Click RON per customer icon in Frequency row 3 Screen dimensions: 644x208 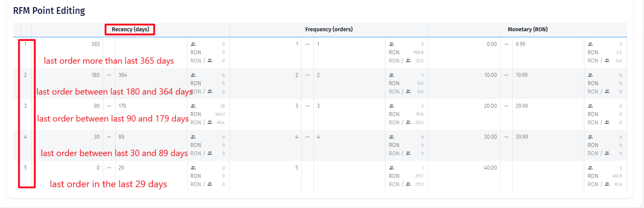[408, 122]
